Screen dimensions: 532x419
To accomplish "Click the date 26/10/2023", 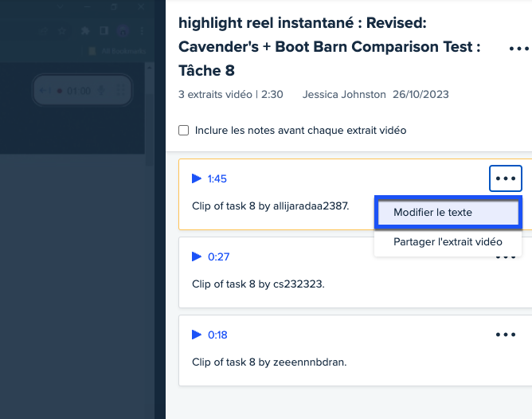I will click(x=421, y=94).
